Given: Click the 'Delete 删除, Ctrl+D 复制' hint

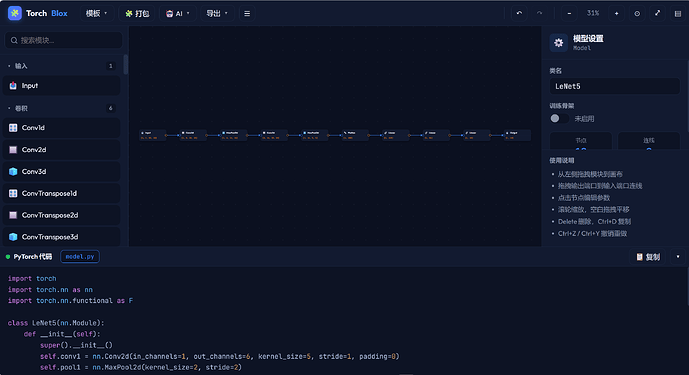Looking at the screenshot, I should [594, 222].
